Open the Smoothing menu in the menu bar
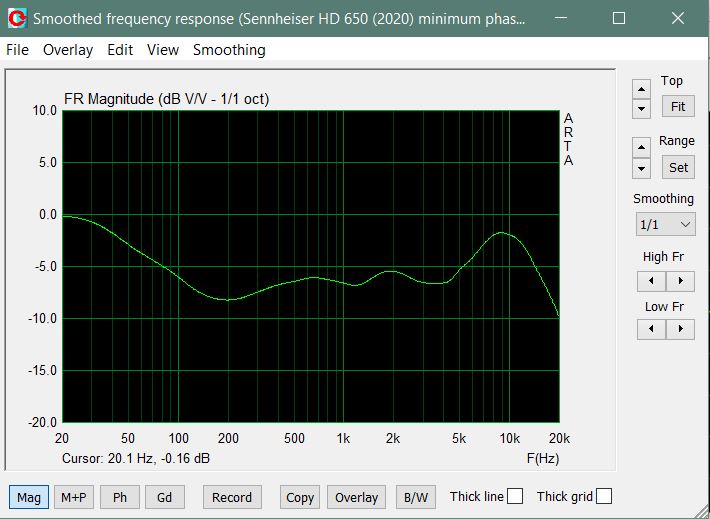This screenshot has height=519, width=710. [x=229, y=50]
